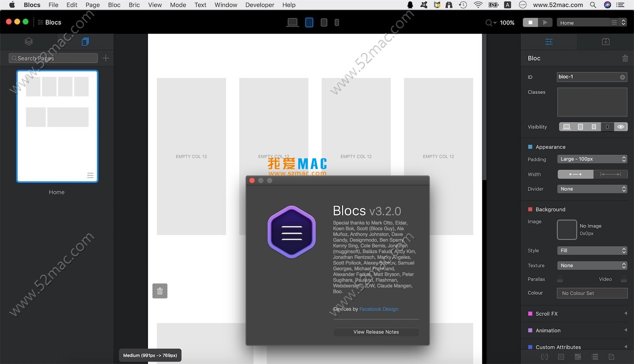Click the trash button on the canvas
The width and height of the screenshot is (634, 364).
point(160,291)
